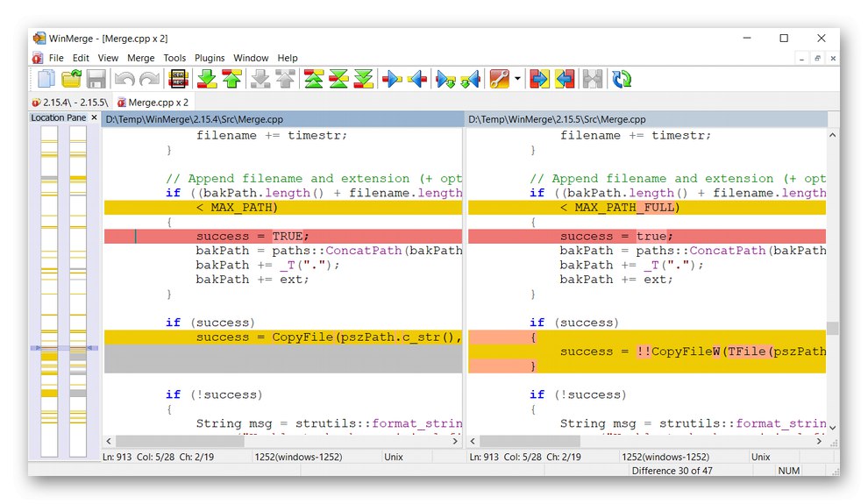Jump to next difference with green down arrow
Screen dimensions: 868x504
pyautogui.click(x=207, y=80)
